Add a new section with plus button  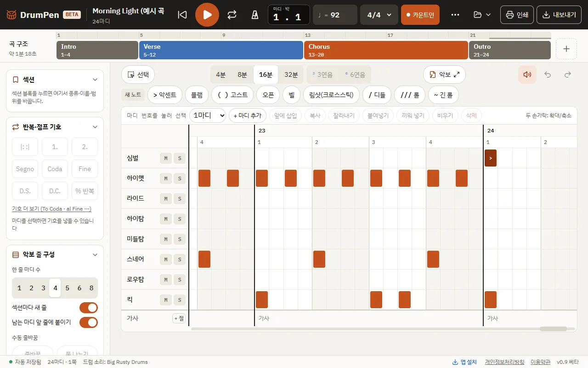point(566,49)
